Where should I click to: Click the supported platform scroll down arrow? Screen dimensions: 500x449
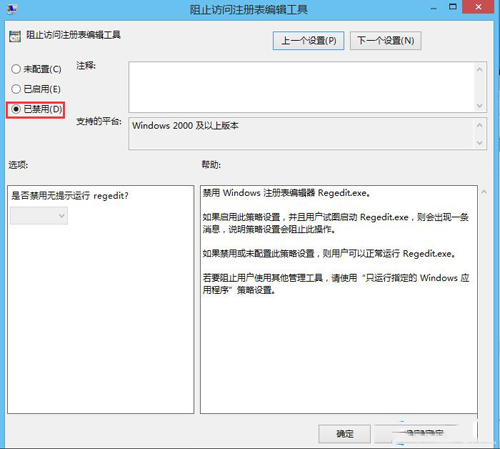[479, 143]
